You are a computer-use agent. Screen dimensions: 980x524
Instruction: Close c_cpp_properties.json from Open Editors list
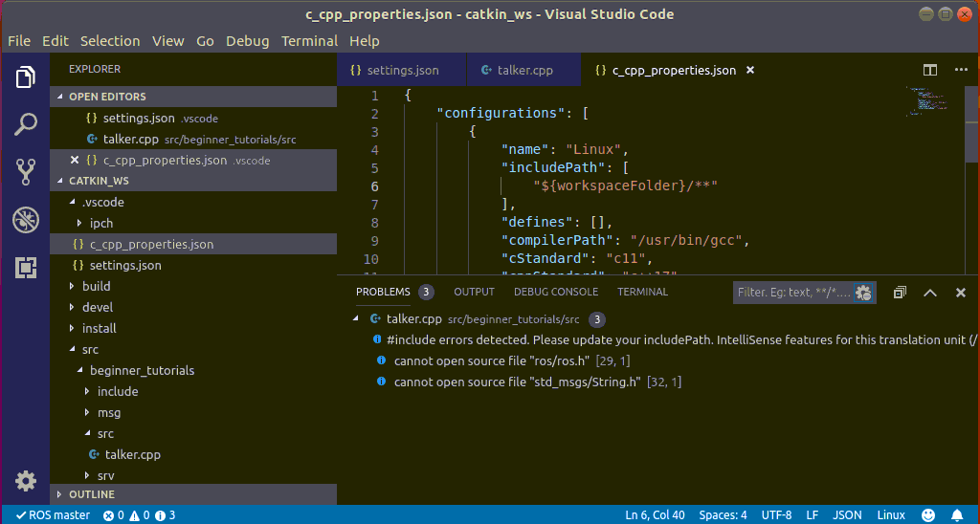(75, 160)
